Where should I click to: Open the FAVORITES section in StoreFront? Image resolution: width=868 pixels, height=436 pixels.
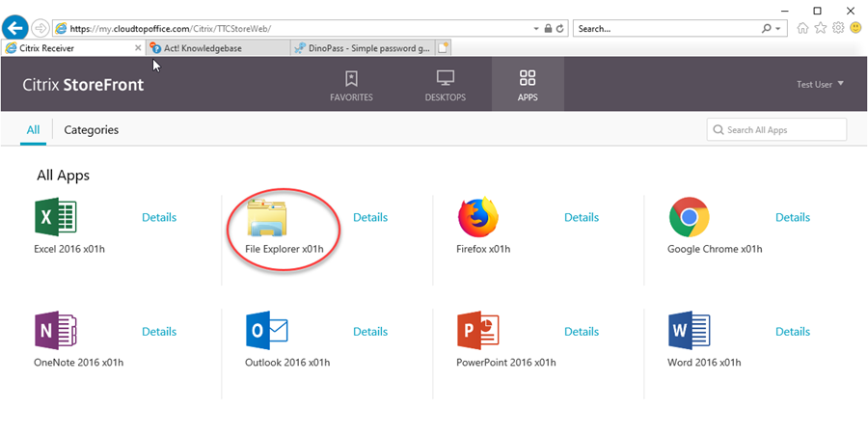pyautogui.click(x=351, y=85)
